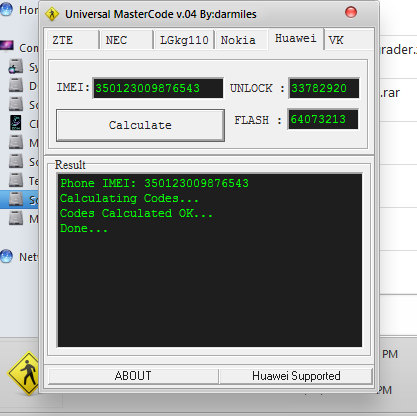Open the ABOUT button

point(133,376)
